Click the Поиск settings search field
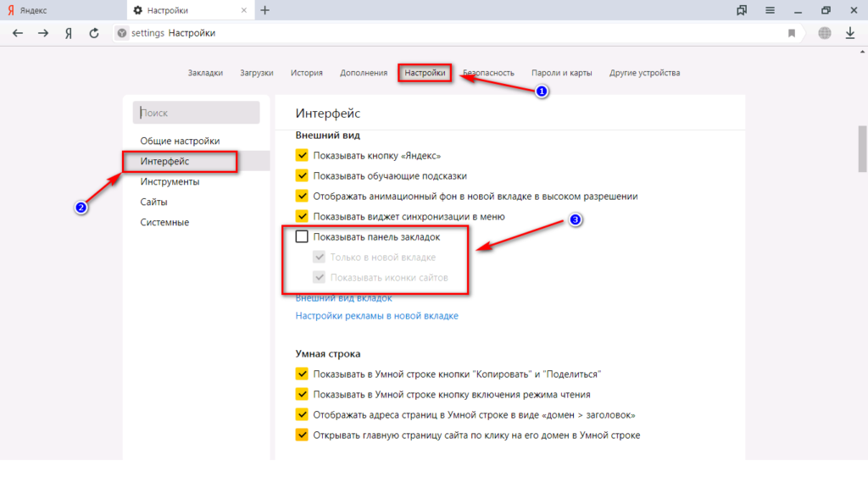The image size is (868, 488). (196, 113)
